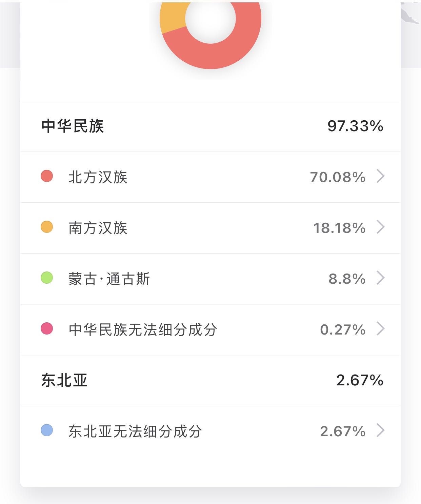Screen dimensions: 421x504
Task: Click the orange dot beside 南方汉族
Action: pos(47,227)
